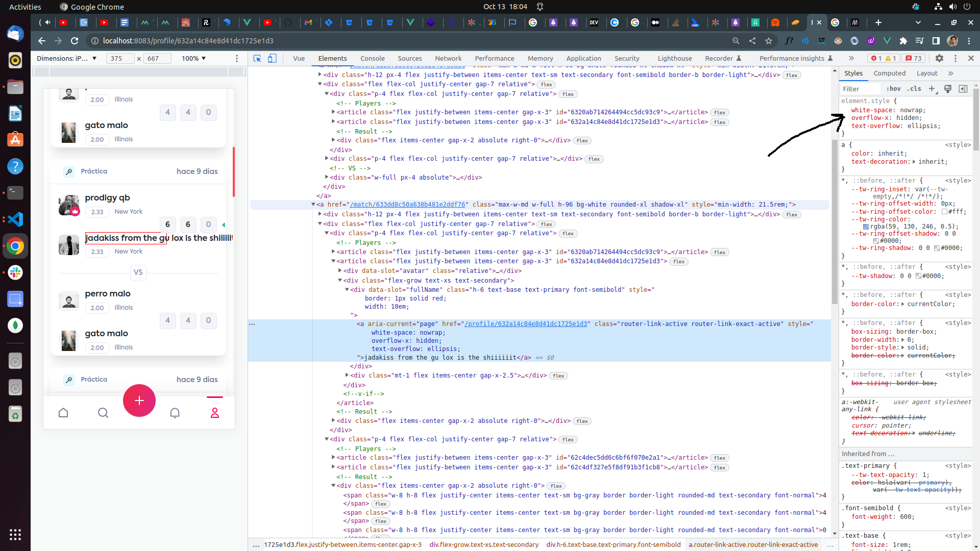Open the Lighthouse tab
This screenshot has width=980, height=551.
click(675, 58)
